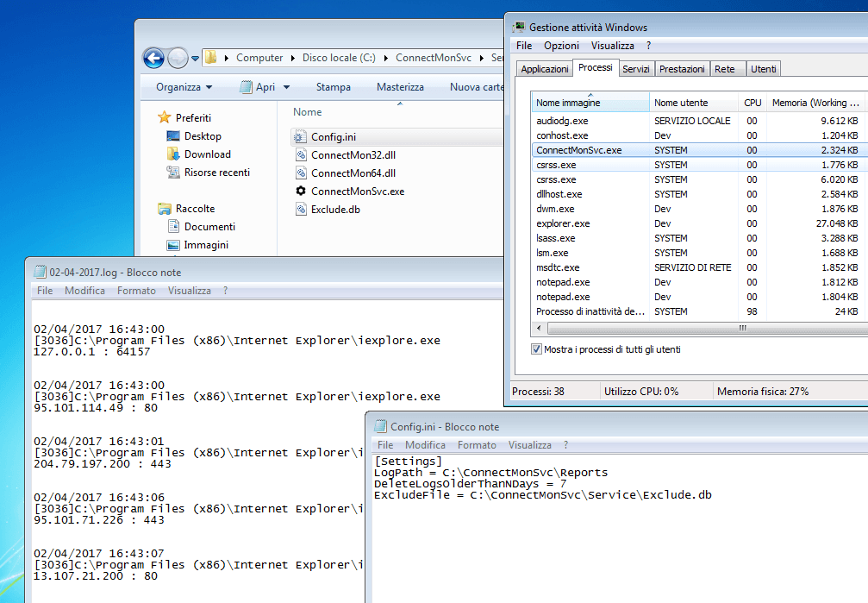The height and width of the screenshot is (603, 868).
Task: Select the ConnectMonSvc.exe gear icon
Action: coord(300,192)
